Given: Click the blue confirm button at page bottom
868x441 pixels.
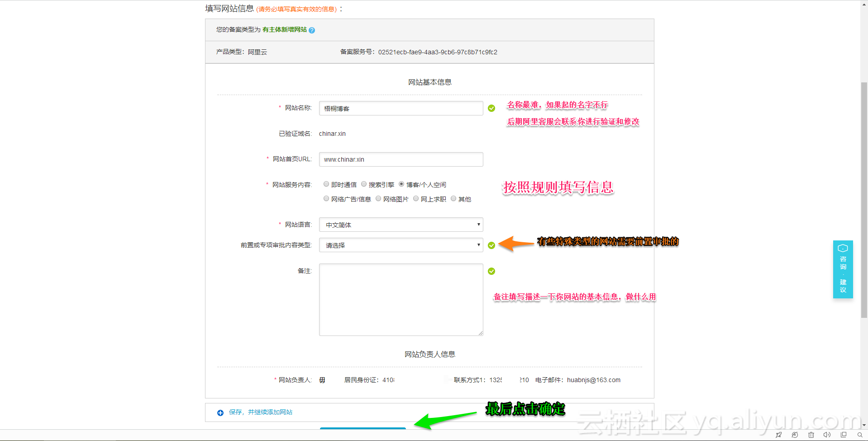Looking at the screenshot, I should click(x=362, y=430).
